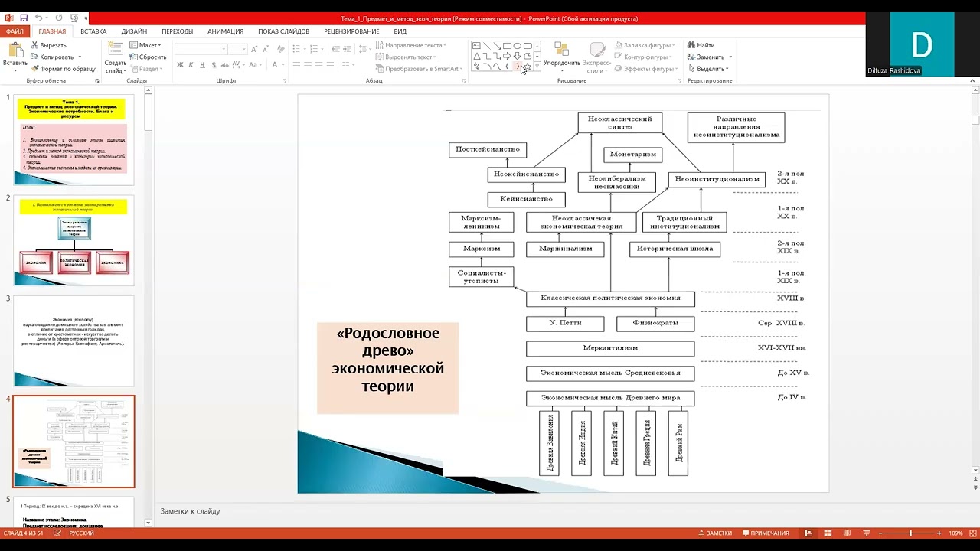This screenshot has width=980, height=551.
Task: Undo the last action
Action: coord(39,18)
